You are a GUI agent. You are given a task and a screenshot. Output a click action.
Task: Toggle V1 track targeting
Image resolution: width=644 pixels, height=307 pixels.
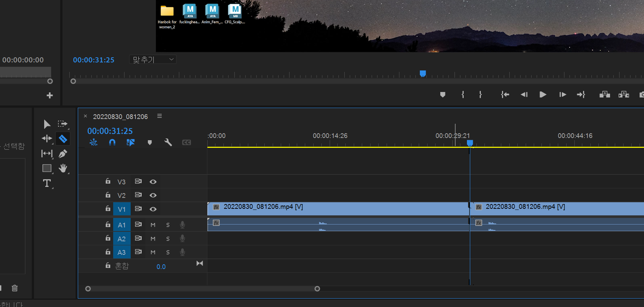coord(122,209)
